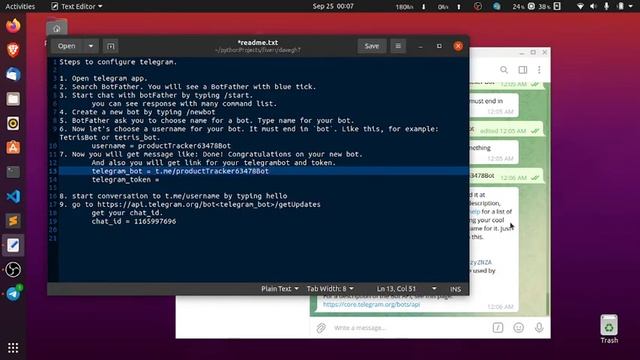Screen dimensions: 640x360
Task: Open the editor hamburger menu
Action: click(398, 46)
